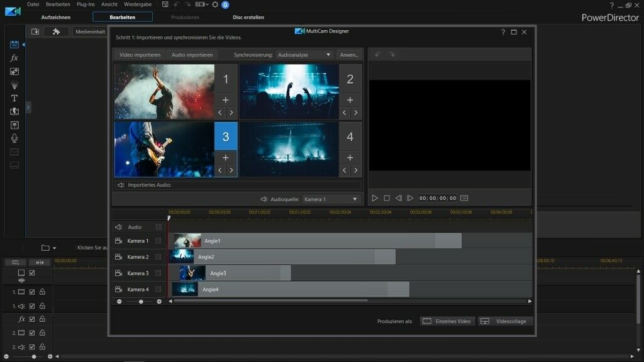
Task: Click the Kamera 3 track lock icon
Action: pyautogui.click(x=158, y=273)
